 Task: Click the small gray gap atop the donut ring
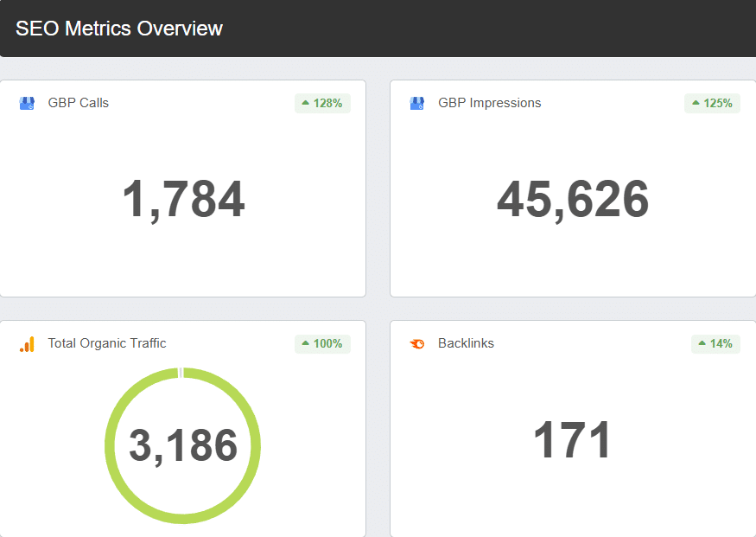point(181,373)
